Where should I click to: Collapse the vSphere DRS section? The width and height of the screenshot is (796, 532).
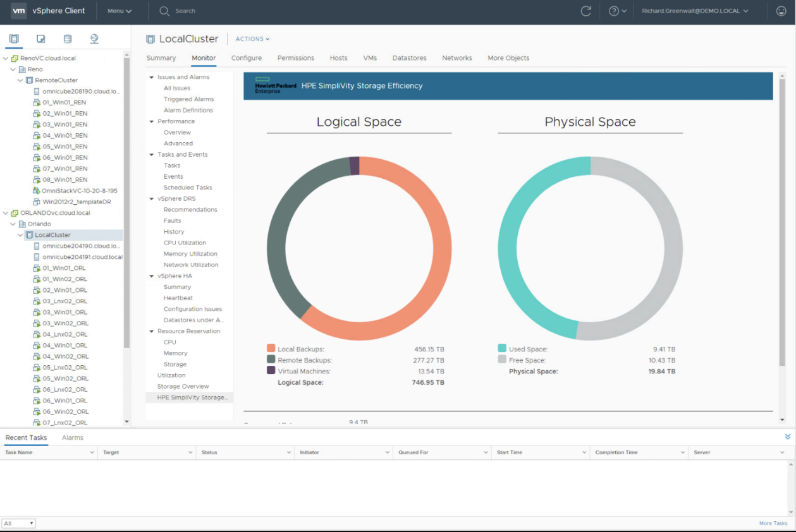[x=152, y=198]
